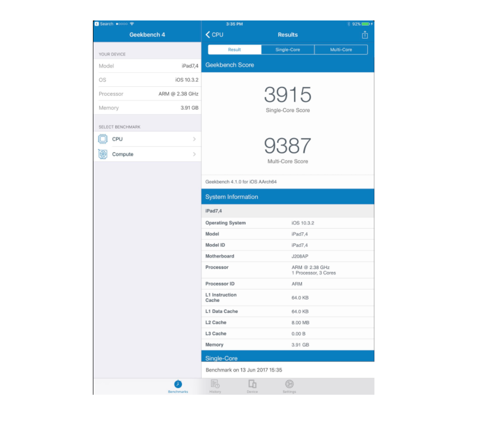The image size is (504, 429).
Task: Click the 9387 multi-core score
Action: (288, 146)
